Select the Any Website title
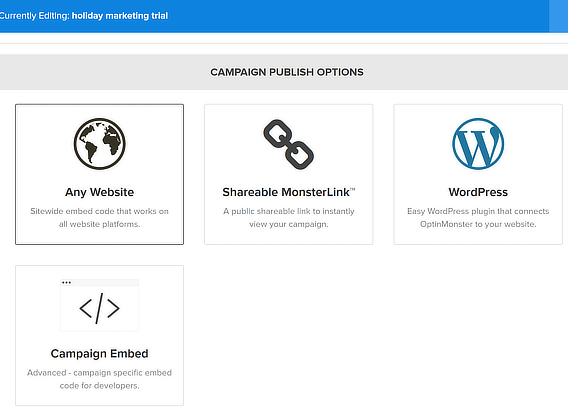The image size is (568, 416). [100, 192]
